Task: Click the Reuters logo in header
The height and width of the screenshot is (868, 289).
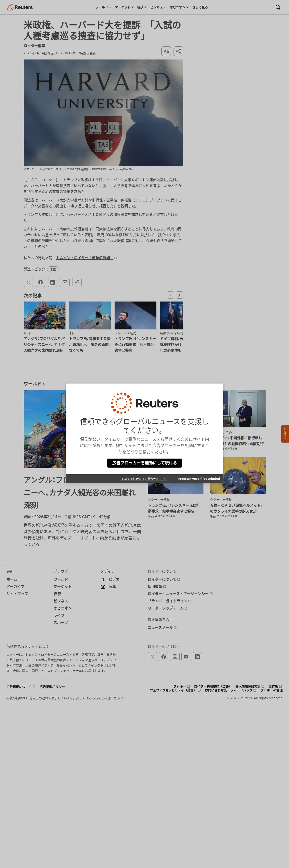Action: [20, 7]
